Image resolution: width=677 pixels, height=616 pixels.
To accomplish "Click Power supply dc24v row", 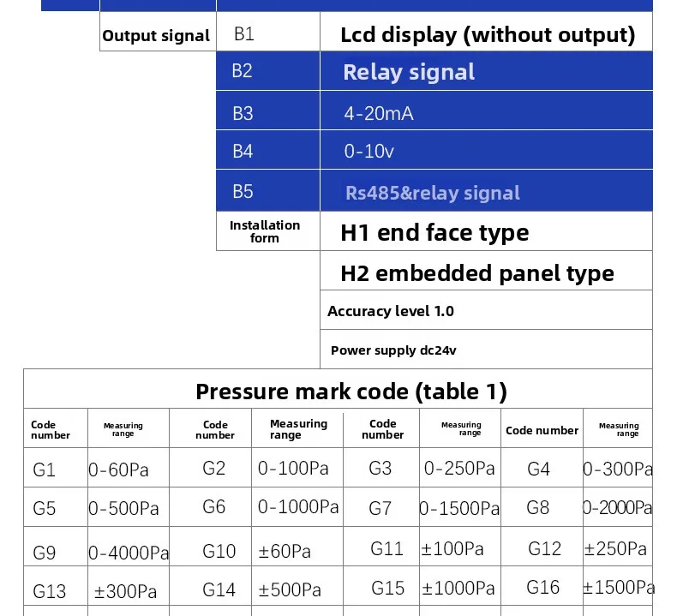I will 486,350.
